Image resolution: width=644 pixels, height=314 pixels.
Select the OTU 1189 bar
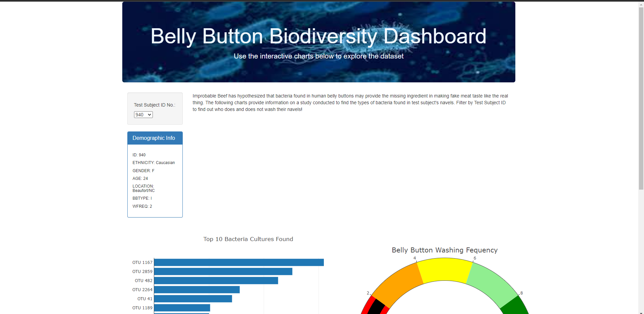[x=181, y=308]
